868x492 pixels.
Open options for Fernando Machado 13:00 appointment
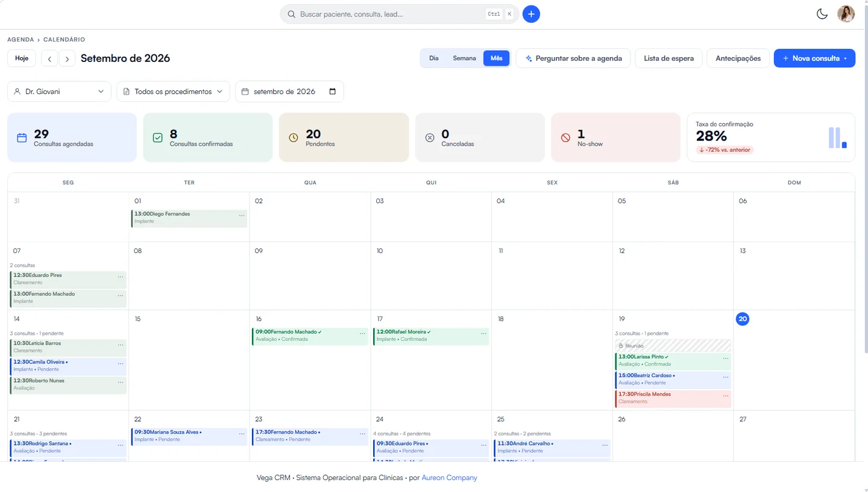coord(121,295)
